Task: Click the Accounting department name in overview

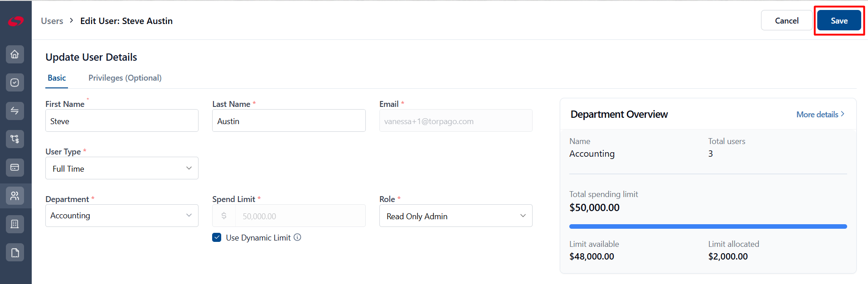Action: point(592,154)
